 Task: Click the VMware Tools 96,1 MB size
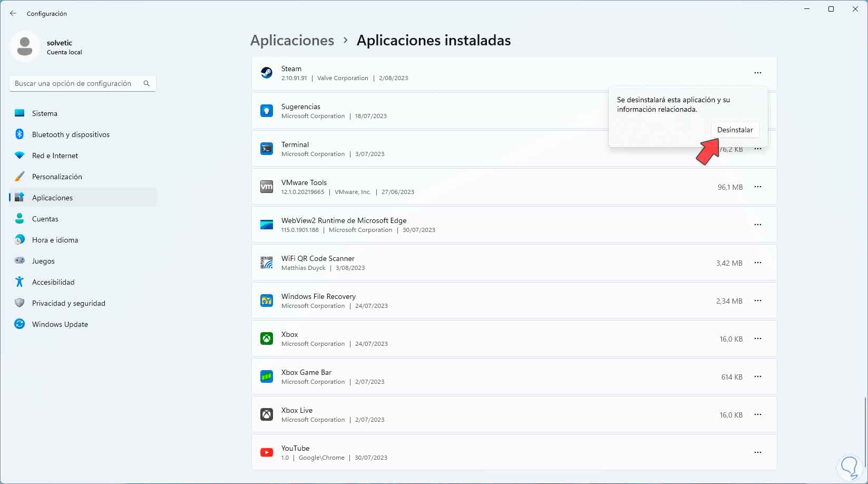tap(730, 187)
